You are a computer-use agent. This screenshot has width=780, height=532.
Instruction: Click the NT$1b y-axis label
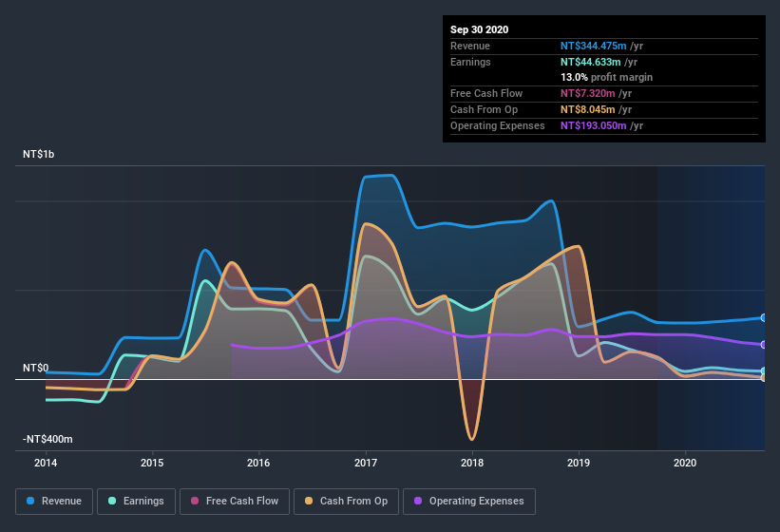[x=39, y=154]
